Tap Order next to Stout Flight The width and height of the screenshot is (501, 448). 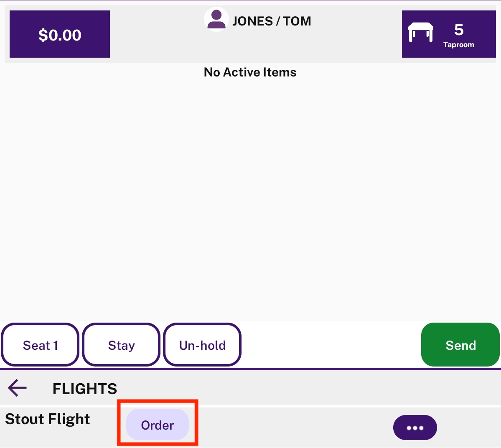158,425
